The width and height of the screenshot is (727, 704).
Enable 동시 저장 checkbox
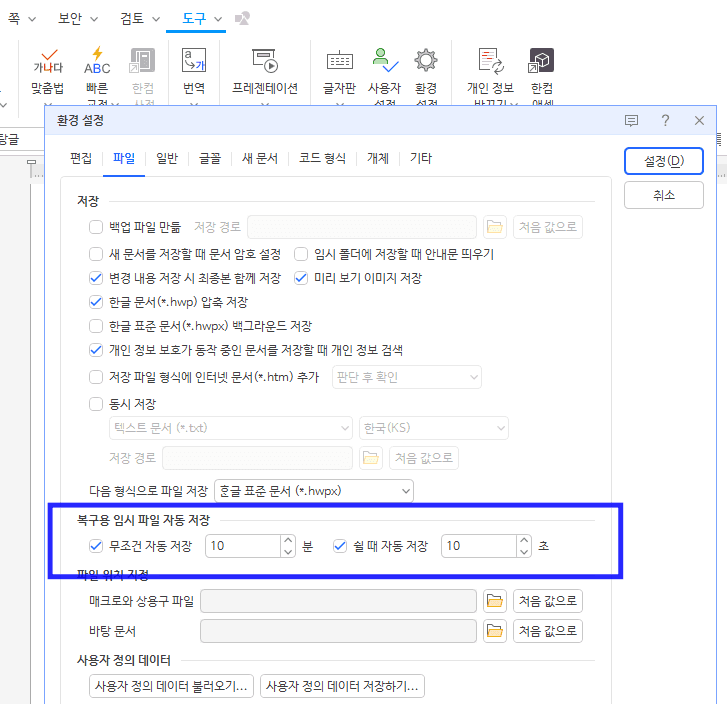tap(96, 404)
